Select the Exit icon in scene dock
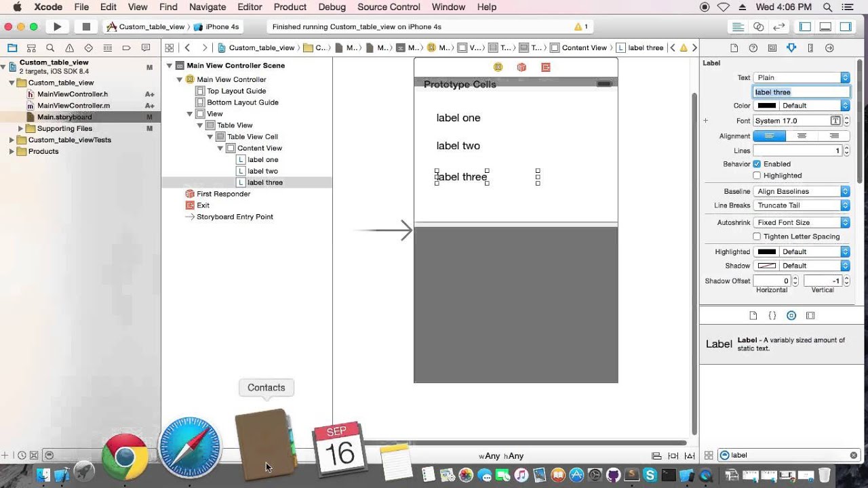This screenshot has width=868, height=488. (x=545, y=67)
